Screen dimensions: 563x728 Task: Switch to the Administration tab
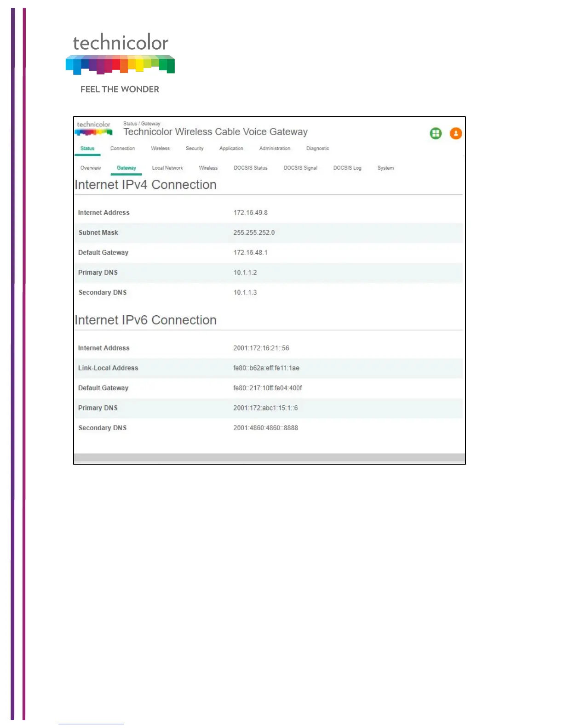[275, 148]
